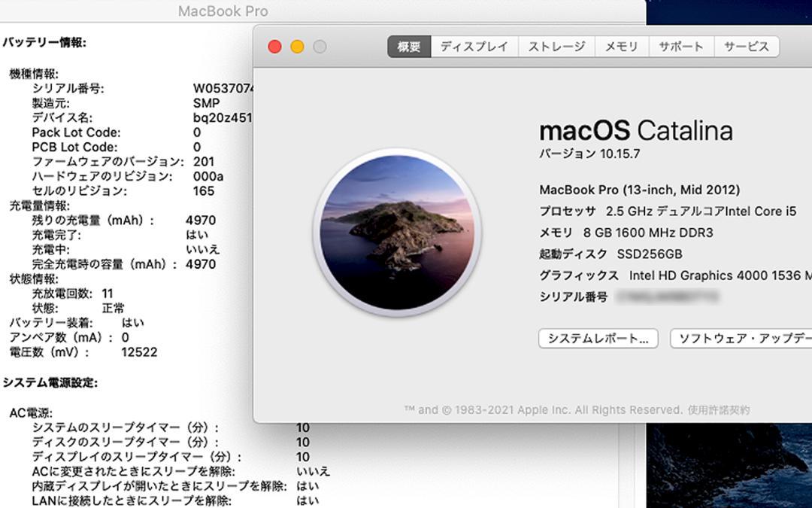
Task: Click システム電源設定 heading
Action: (x=50, y=382)
